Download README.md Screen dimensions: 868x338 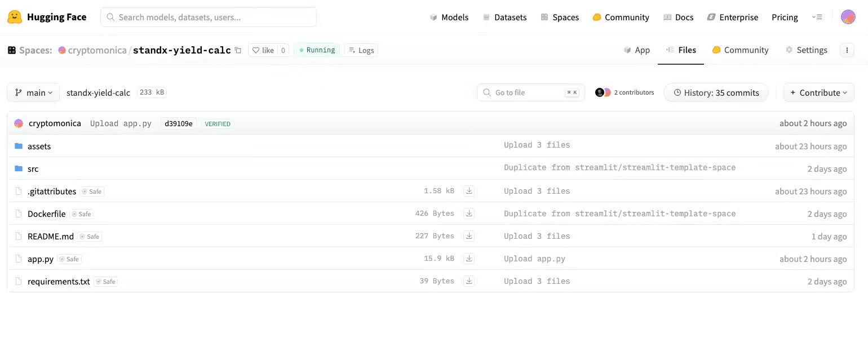(469, 236)
